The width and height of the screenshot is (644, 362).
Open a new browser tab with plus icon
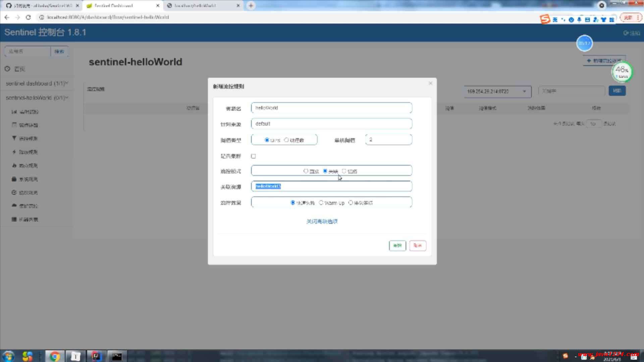251,5
